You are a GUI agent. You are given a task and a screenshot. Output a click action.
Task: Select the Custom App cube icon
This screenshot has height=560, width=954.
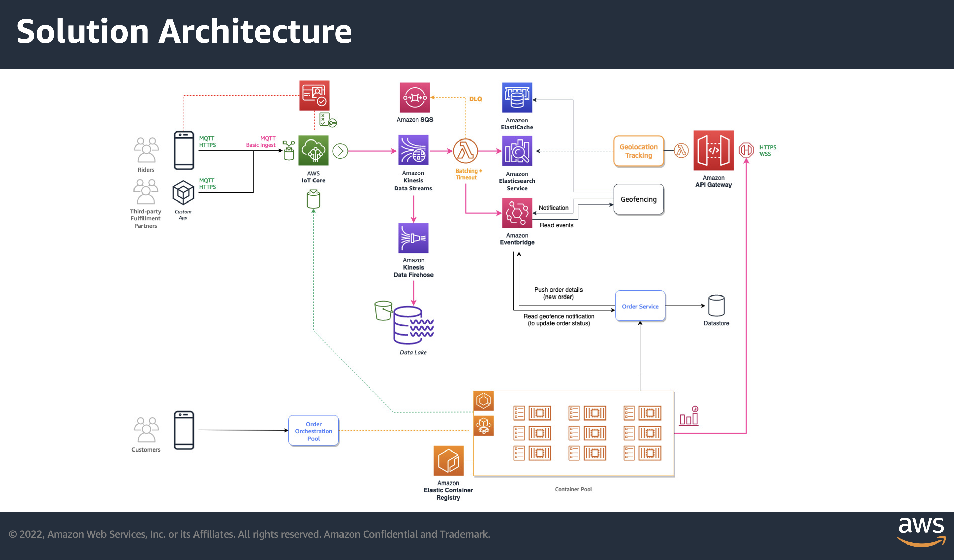pyautogui.click(x=183, y=192)
